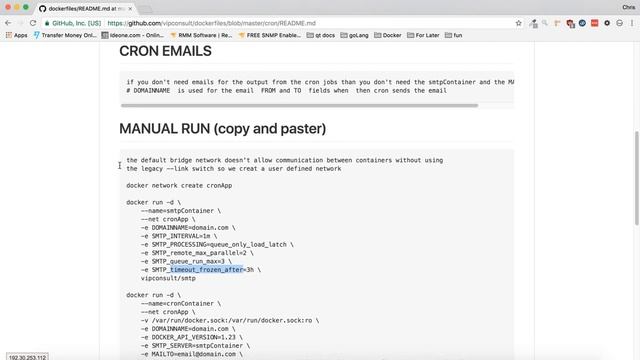The image size is (640, 360).
Task: Expand the Docker bookmark folder
Action: 388,36
